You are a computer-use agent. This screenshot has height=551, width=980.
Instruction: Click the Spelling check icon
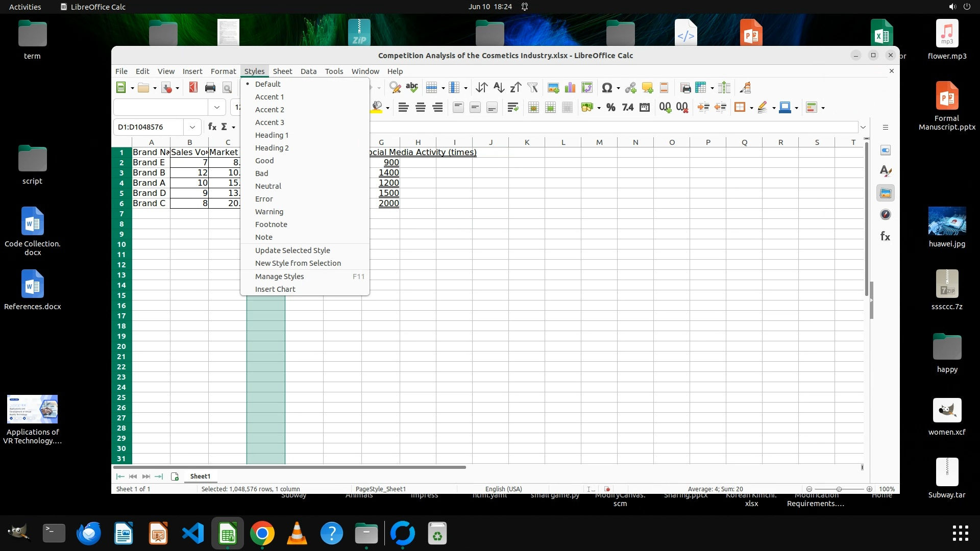(x=411, y=88)
